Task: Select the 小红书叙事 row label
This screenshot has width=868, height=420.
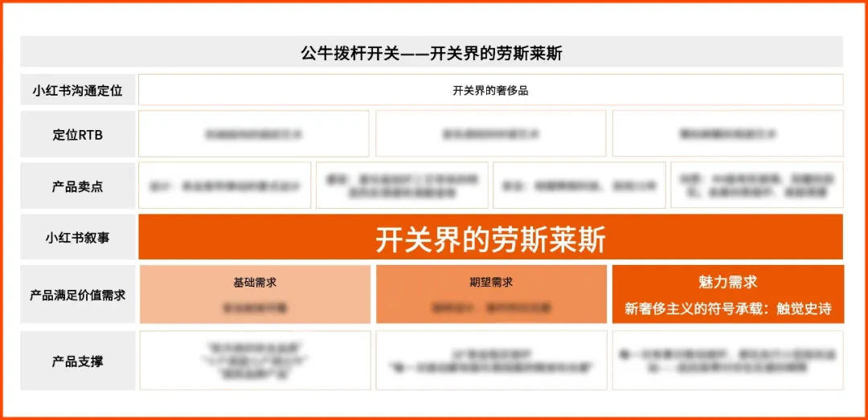Action: click(78, 238)
